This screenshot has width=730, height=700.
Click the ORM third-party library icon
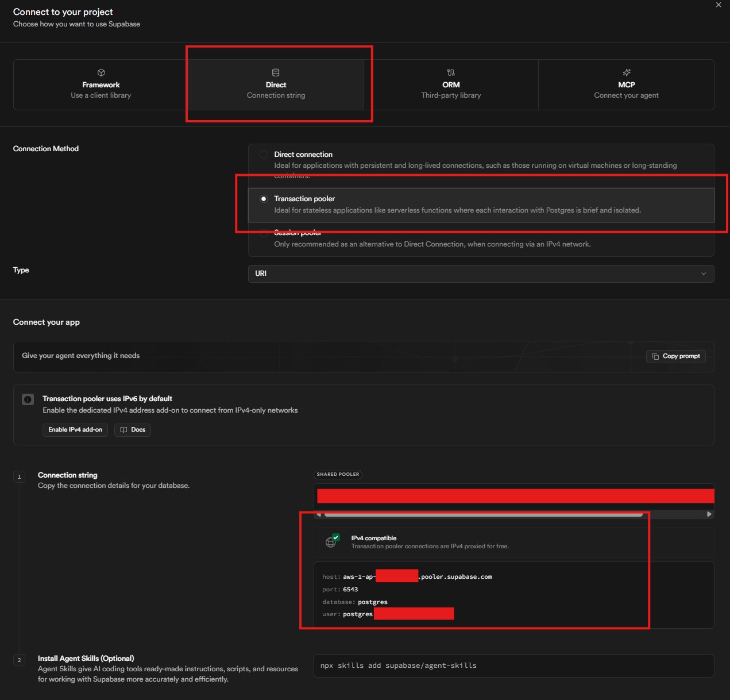(x=451, y=72)
